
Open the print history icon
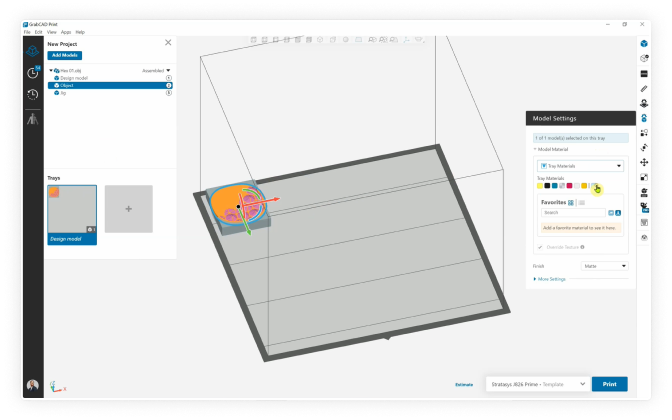33,94
